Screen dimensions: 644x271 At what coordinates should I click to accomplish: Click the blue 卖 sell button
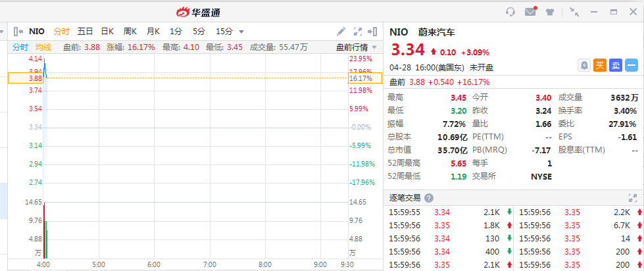pyautogui.click(x=615, y=65)
